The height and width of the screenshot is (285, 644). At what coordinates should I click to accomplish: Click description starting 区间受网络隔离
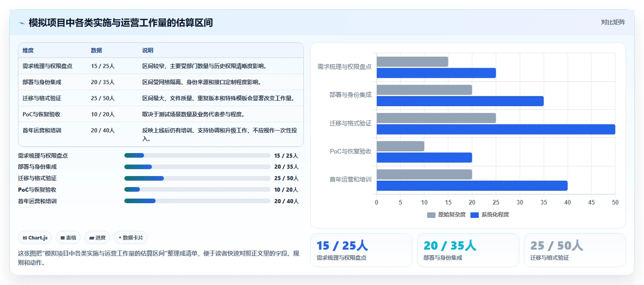[x=202, y=82]
